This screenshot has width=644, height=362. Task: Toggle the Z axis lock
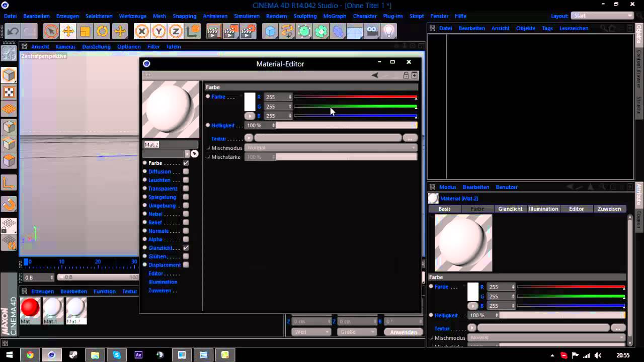tap(176, 32)
